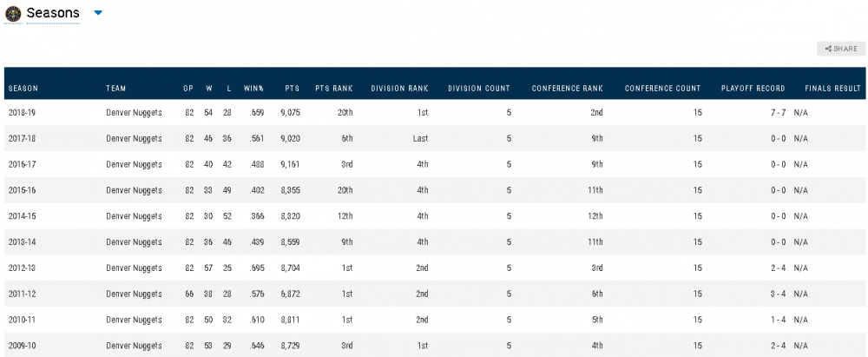Sort by PTS Rank column header
This screenshot has height=357, width=868.
point(333,89)
